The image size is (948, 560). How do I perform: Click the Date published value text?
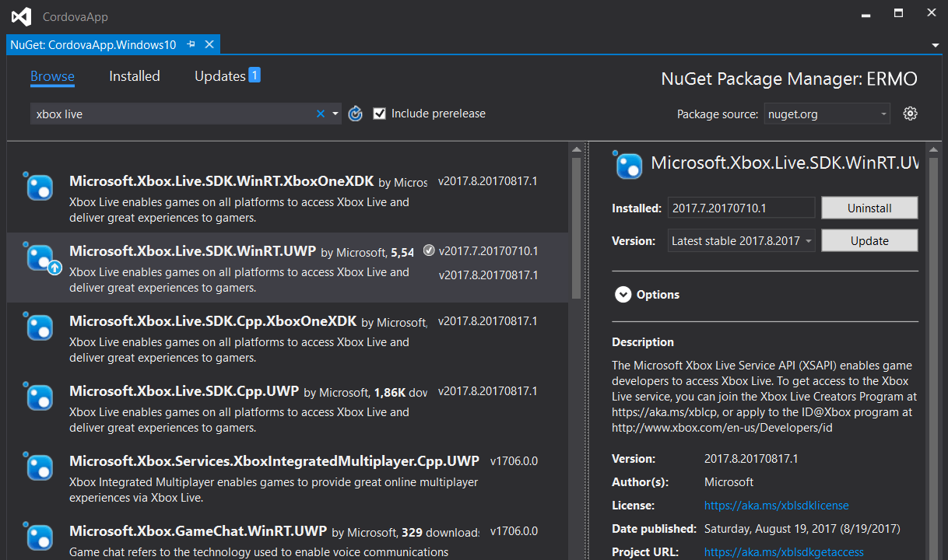[x=802, y=529]
